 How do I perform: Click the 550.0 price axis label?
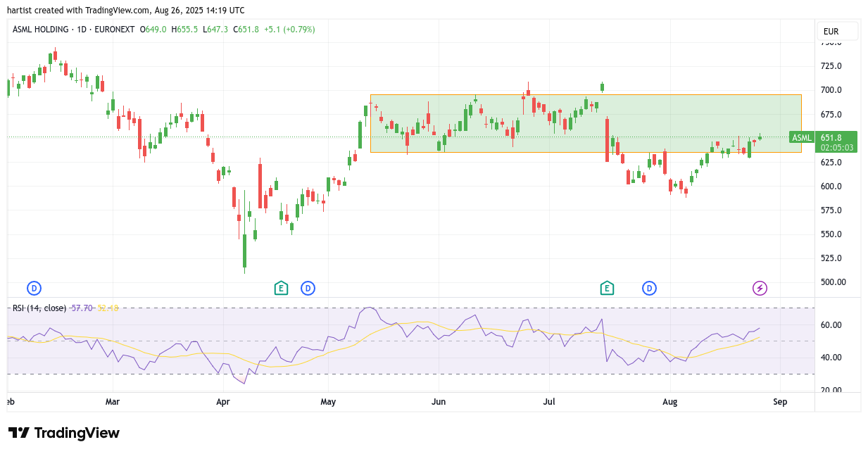(831, 234)
